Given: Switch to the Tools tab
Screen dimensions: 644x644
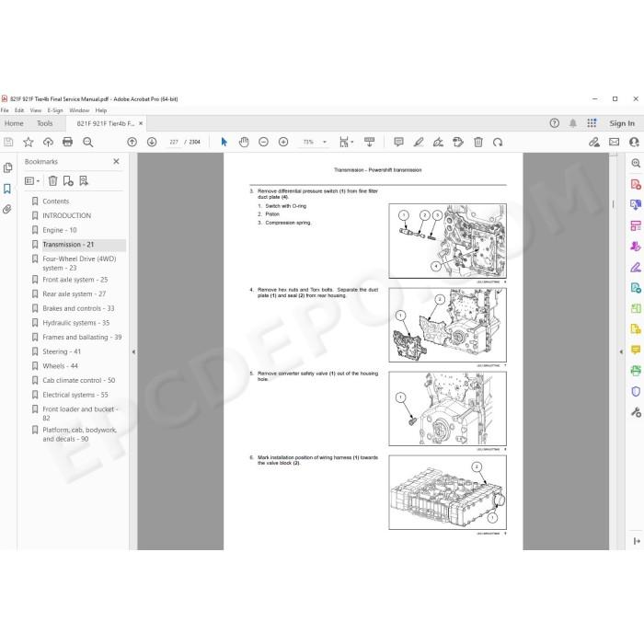Looking at the screenshot, I should tap(45, 123).
